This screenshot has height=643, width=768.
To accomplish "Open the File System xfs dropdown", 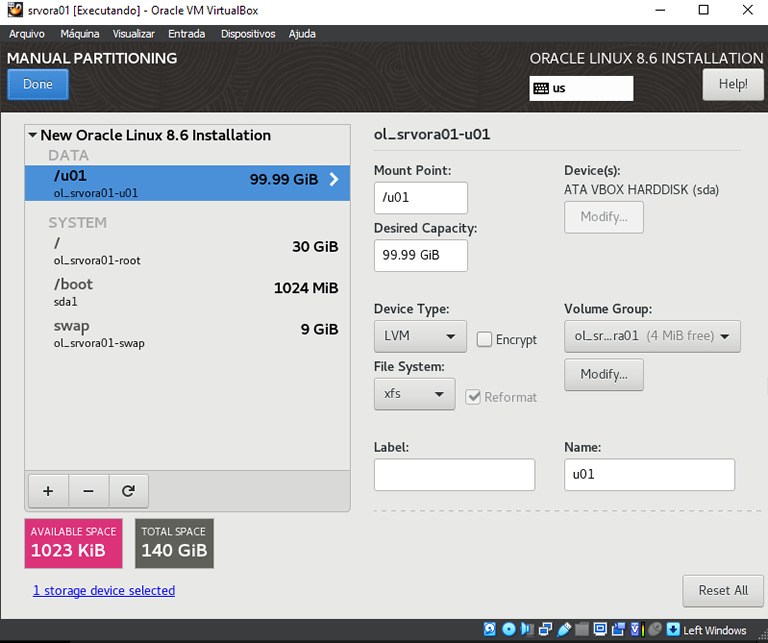I will click(x=414, y=394).
